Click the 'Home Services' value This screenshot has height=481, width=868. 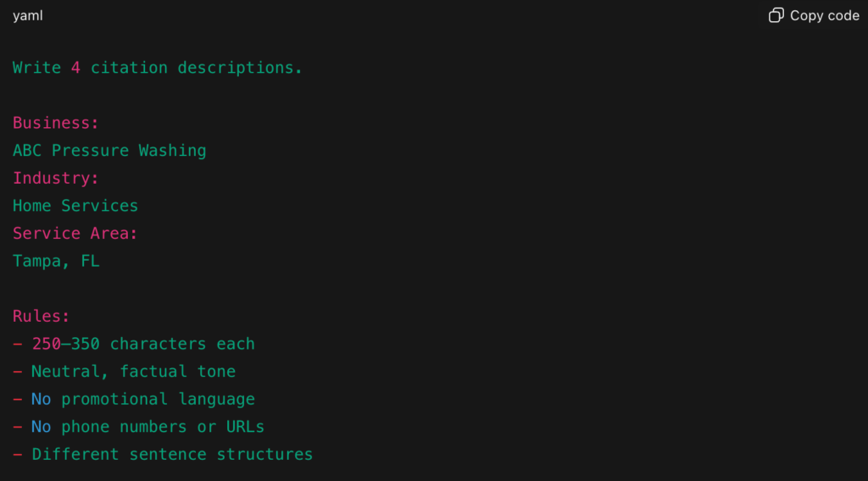click(75, 206)
